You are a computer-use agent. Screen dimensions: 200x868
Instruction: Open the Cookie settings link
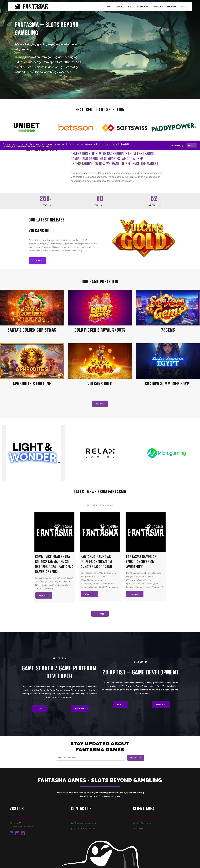[177, 146]
